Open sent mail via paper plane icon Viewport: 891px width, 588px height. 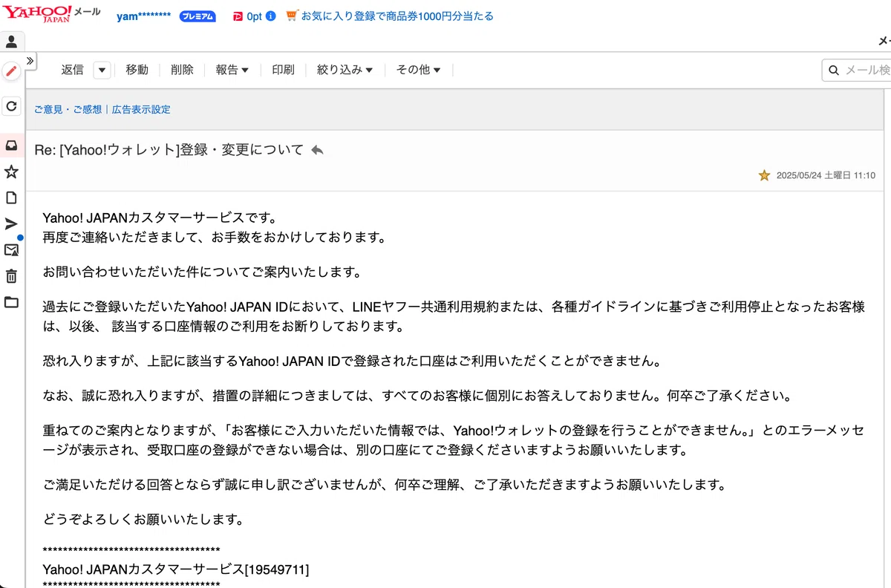pos(11,223)
